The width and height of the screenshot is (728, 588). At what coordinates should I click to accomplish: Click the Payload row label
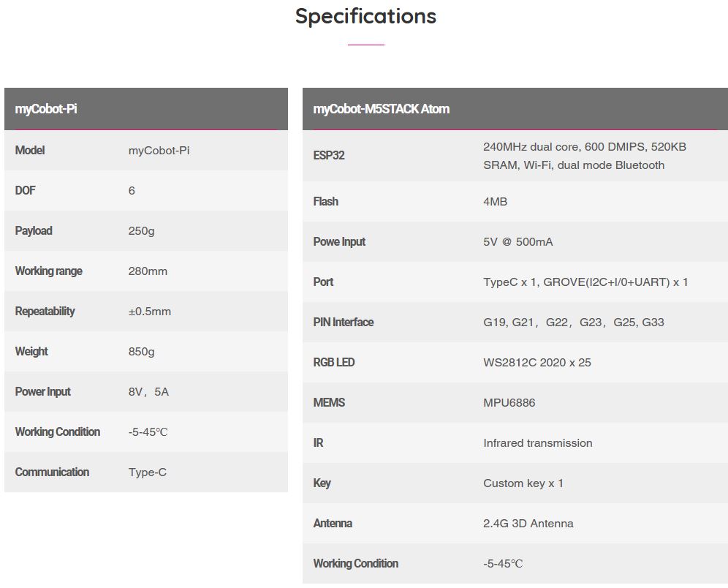(x=34, y=231)
